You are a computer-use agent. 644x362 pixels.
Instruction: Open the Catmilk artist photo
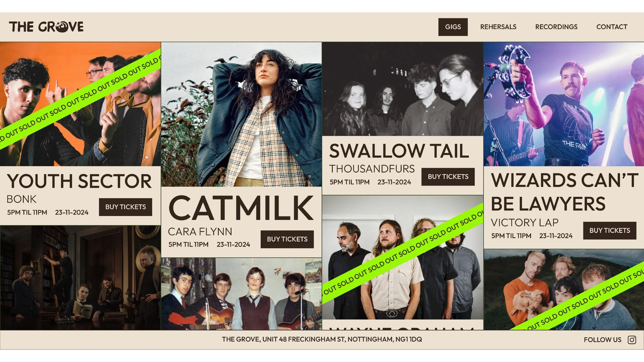pyautogui.click(x=241, y=114)
